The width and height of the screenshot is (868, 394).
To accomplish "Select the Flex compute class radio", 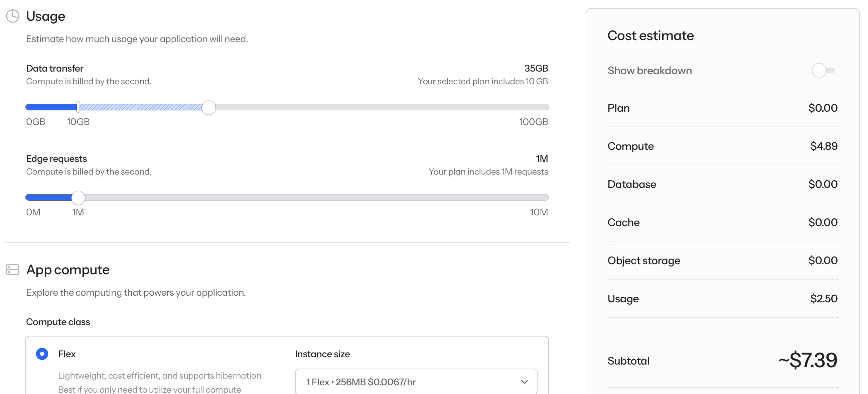I will pos(42,354).
